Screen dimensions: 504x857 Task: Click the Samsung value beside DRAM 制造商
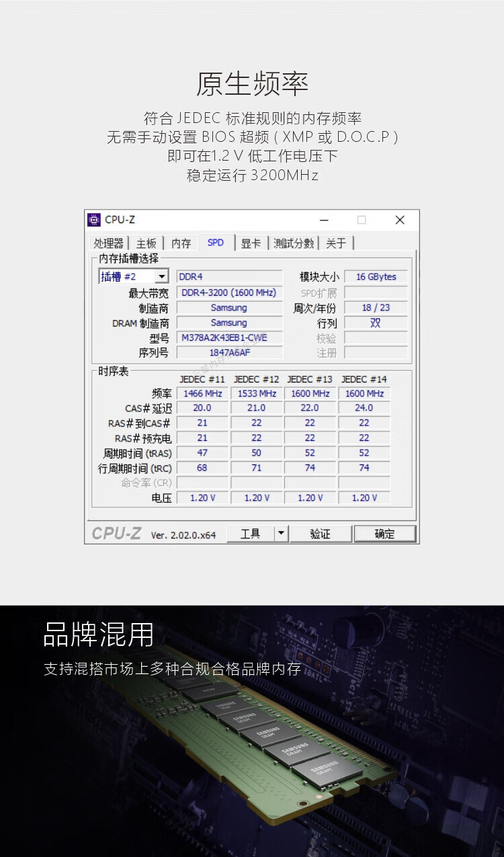click(229, 323)
